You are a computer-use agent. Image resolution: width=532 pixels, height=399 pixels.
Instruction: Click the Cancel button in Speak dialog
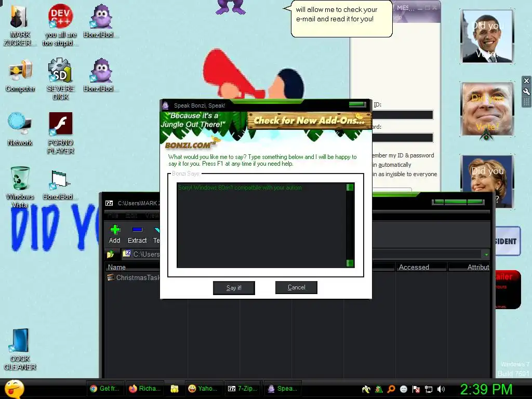pos(296,287)
